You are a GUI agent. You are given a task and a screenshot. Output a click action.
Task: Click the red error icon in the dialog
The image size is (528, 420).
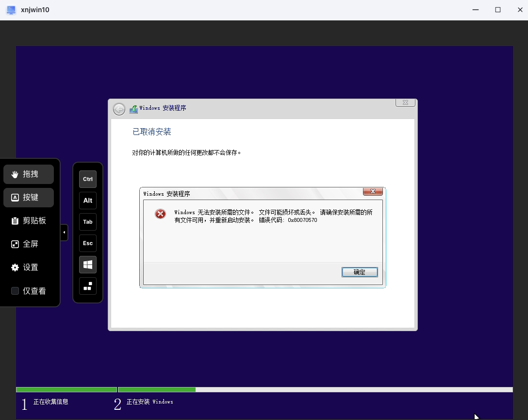point(160,214)
